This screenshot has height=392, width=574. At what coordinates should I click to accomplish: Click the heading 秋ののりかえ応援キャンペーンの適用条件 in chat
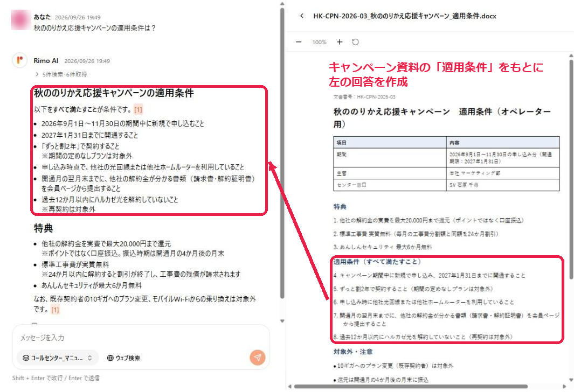tap(114, 93)
